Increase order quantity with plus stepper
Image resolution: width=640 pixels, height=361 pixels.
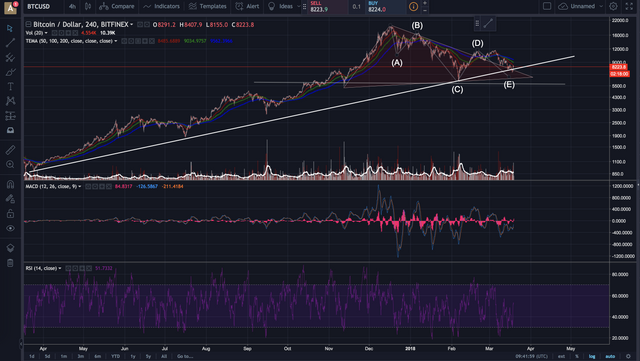click(x=425, y=3)
